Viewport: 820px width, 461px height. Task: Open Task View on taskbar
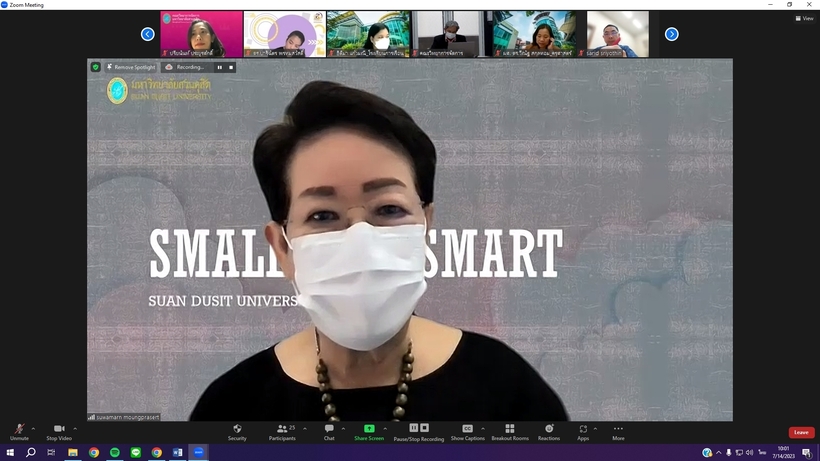51,452
